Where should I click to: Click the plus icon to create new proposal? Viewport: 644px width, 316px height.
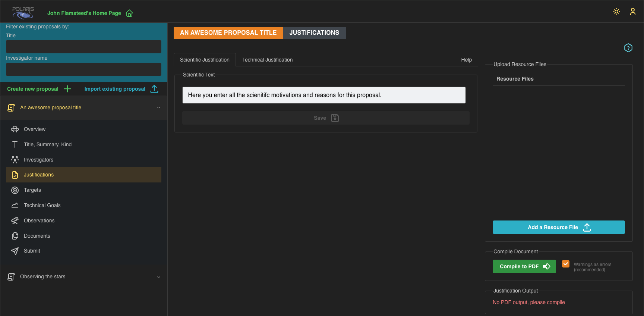[x=67, y=89]
